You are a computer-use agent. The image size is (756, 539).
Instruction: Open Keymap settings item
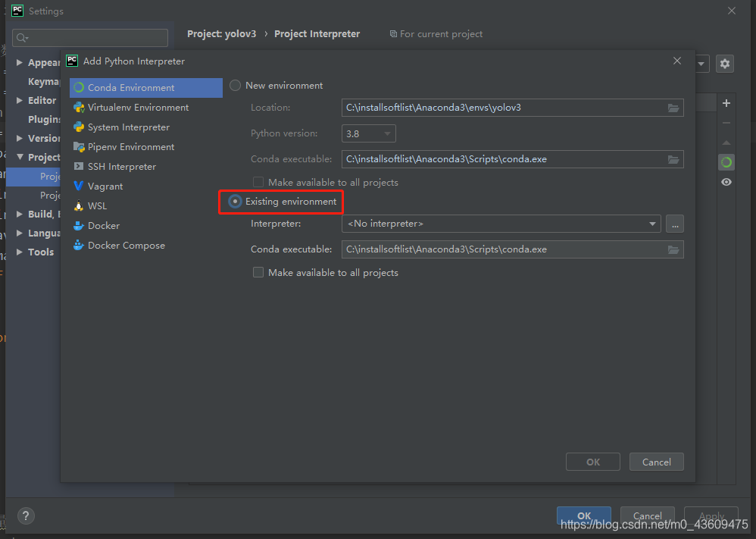click(43, 82)
